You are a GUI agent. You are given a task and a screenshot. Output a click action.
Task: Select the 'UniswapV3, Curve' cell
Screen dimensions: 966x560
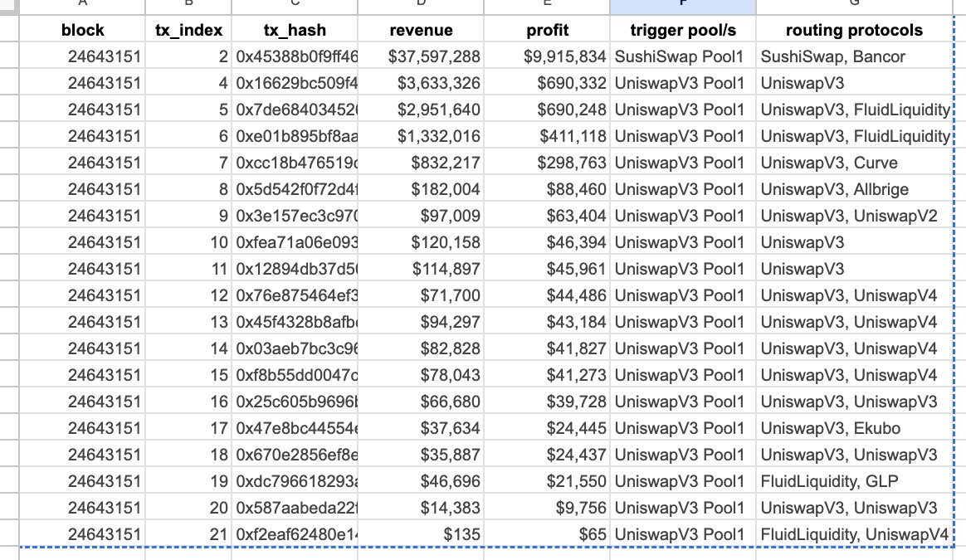click(x=855, y=163)
